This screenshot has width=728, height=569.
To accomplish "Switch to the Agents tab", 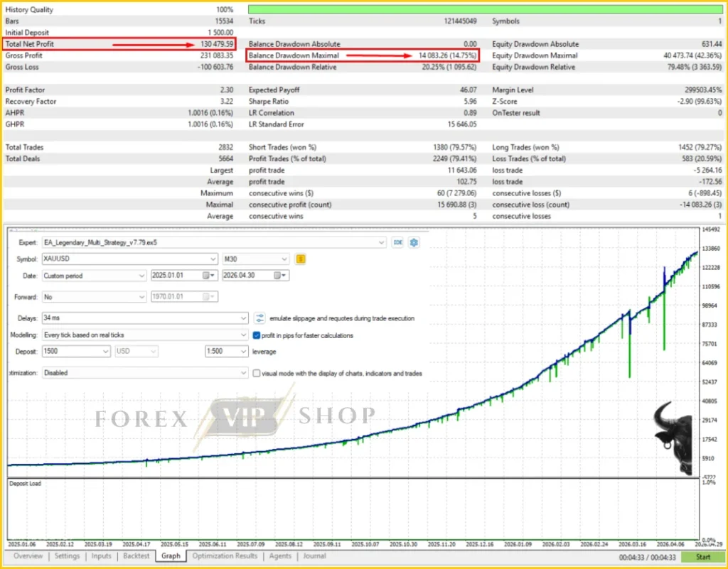I will (x=280, y=556).
